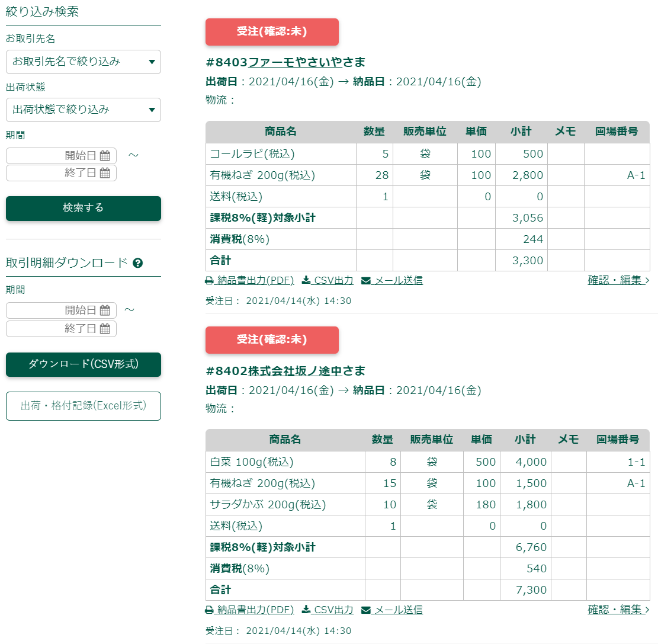Click 有機ねぎ 200g(税込) in order #8402

285,483
